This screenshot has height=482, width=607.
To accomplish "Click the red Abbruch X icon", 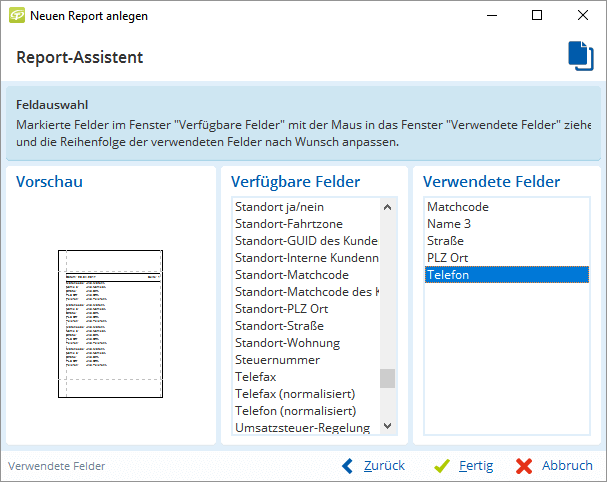I will coord(524,465).
